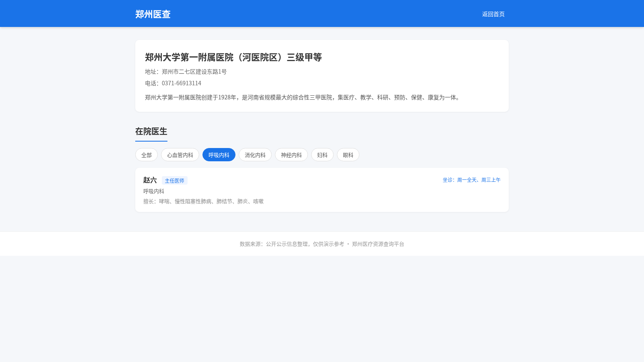Open doctor 赵六's name
This screenshot has height=362, width=644.
point(150,180)
